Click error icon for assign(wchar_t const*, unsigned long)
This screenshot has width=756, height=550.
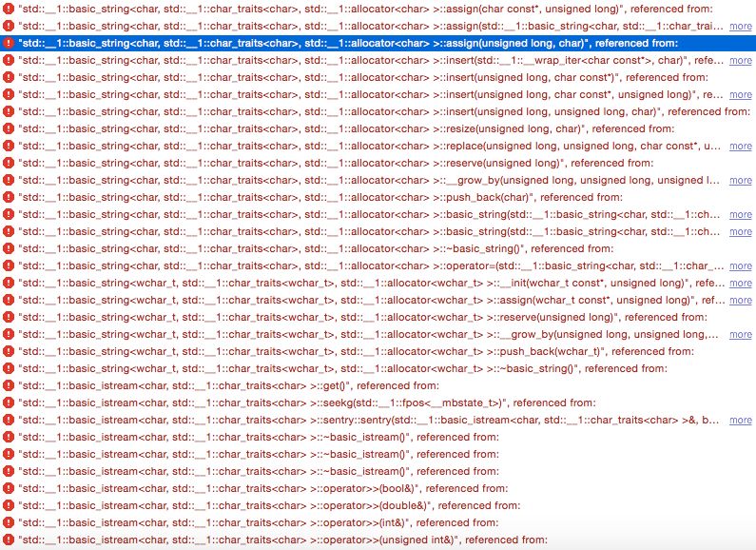[9, 300]
